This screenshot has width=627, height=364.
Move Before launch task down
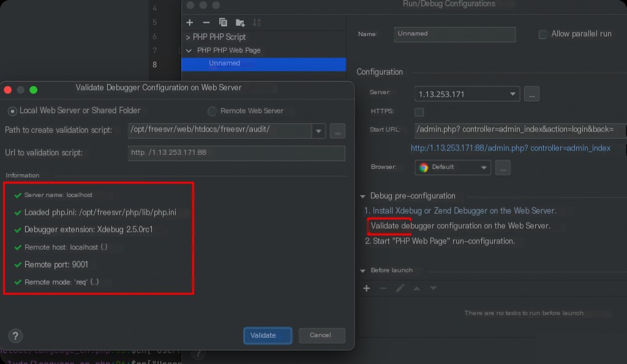tap(433, 289)
